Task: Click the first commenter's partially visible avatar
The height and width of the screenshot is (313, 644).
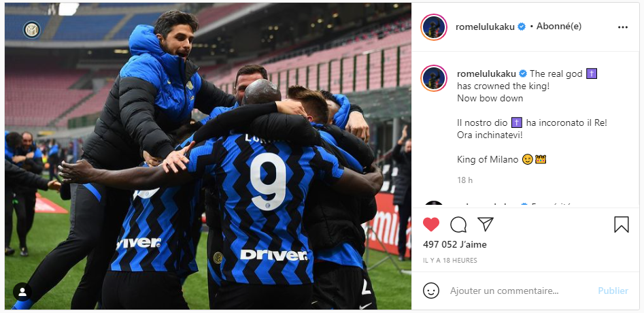Action: click(x=434, y=203)
